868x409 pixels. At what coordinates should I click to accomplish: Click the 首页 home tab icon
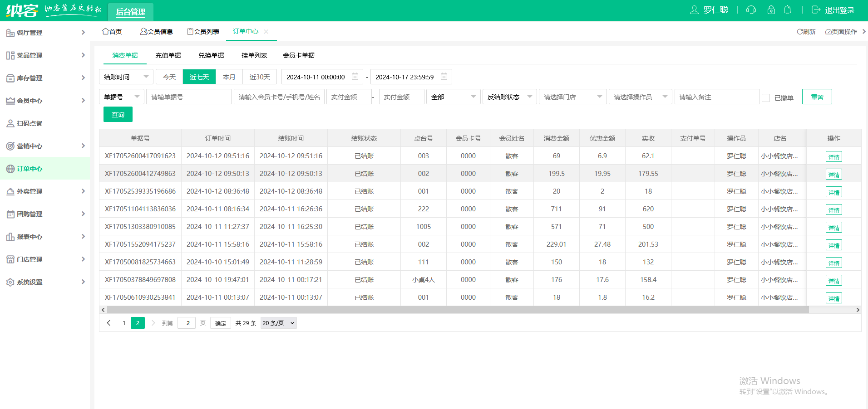105,31
